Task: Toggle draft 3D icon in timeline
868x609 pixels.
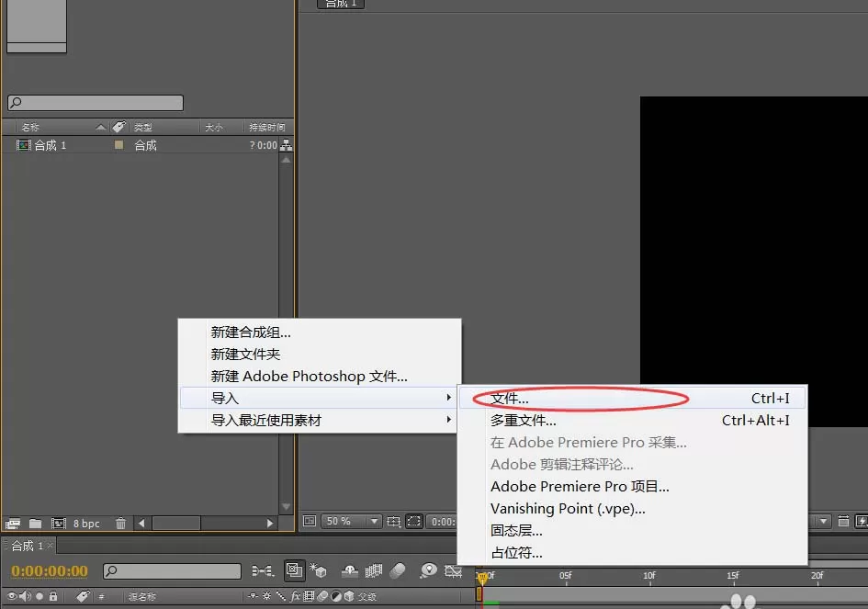Action: pyautogui.click(x=319, y=570)
